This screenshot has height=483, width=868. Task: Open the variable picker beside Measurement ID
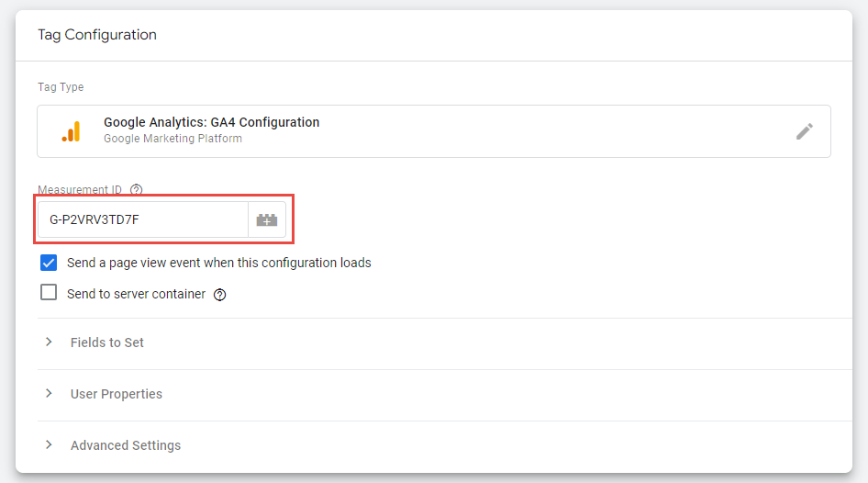point(267,220)
